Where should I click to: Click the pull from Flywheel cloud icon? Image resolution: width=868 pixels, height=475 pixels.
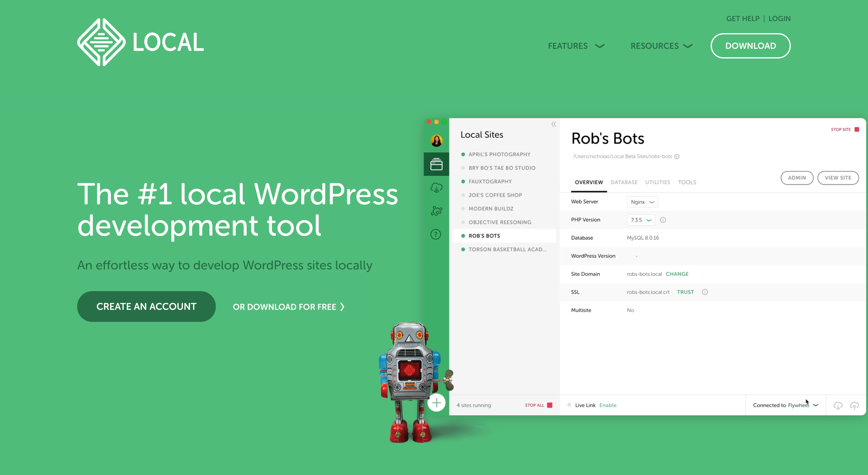pos(838,405)
